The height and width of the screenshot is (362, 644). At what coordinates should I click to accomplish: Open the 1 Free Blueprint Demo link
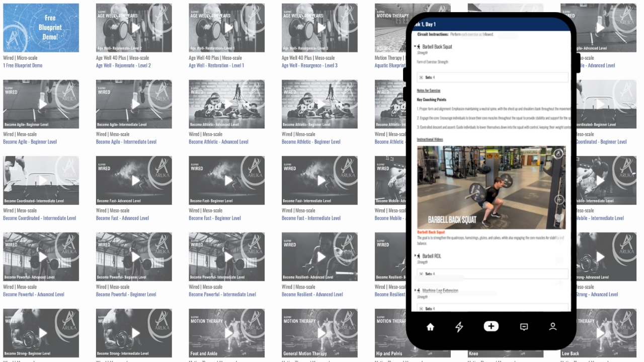(x=23, y=65)
